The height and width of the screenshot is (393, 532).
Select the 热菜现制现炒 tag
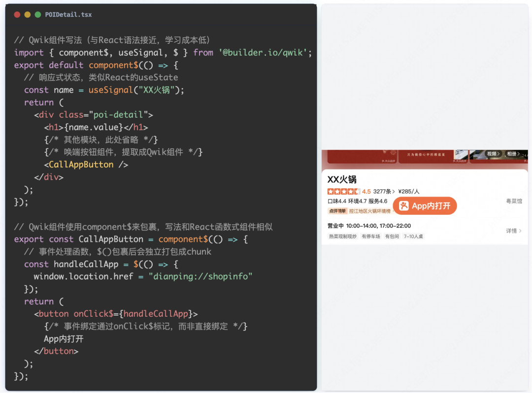343,236
